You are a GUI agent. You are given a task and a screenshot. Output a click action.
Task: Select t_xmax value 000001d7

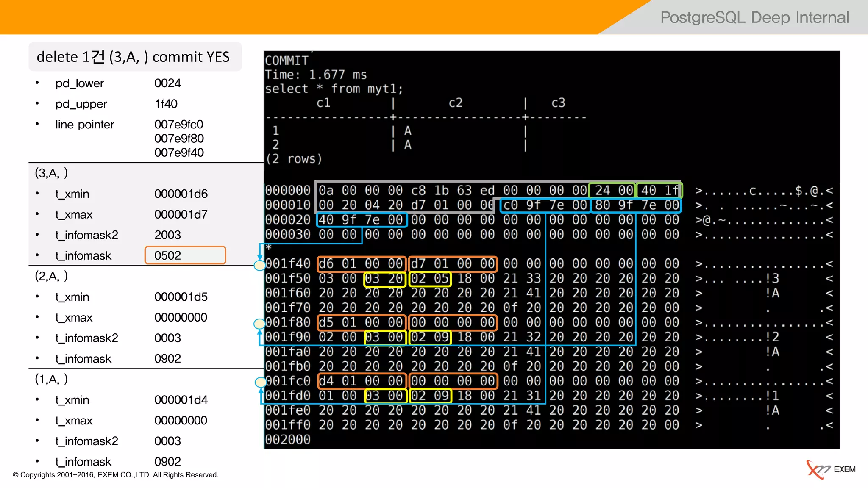[x=181, y=214]
